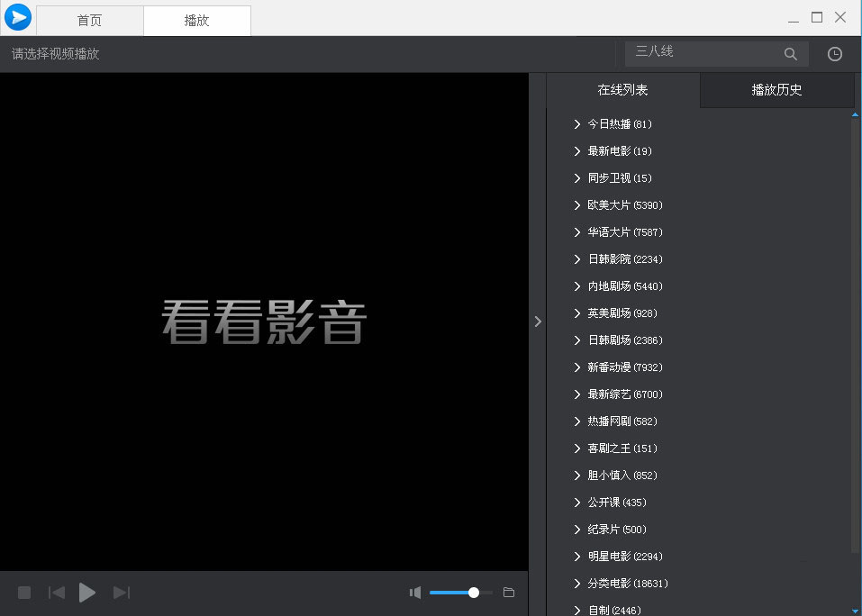Select 喜剧之王 (151) category
Image resolution: width=862 pixels, height=616 pixels.
pos(622,448)
